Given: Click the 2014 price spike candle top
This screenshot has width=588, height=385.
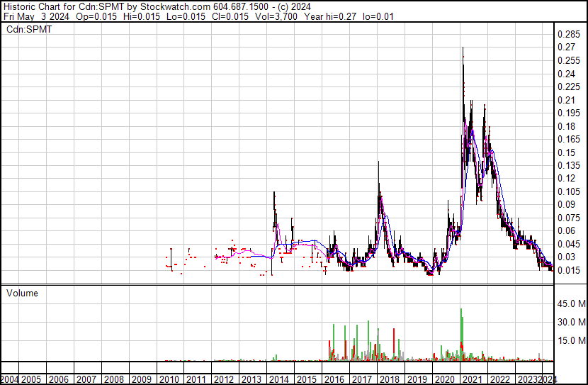Looking at the screenshot, I should 274,193.
